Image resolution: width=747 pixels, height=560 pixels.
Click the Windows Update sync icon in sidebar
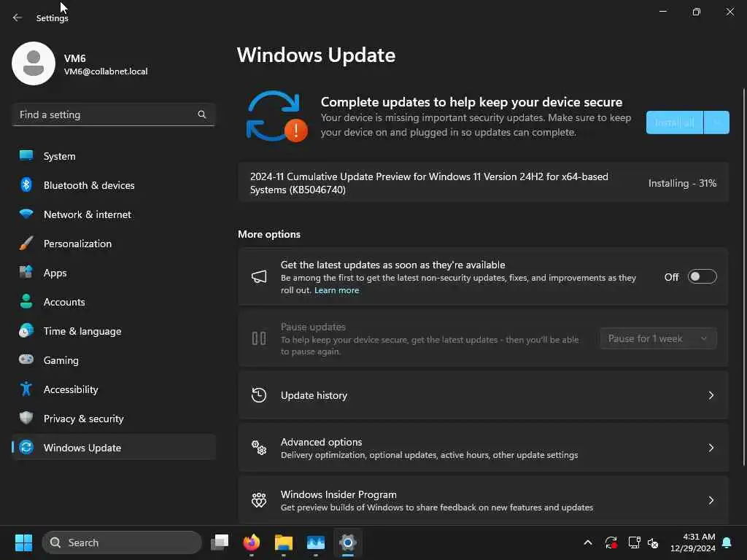[x=26, y=447]
